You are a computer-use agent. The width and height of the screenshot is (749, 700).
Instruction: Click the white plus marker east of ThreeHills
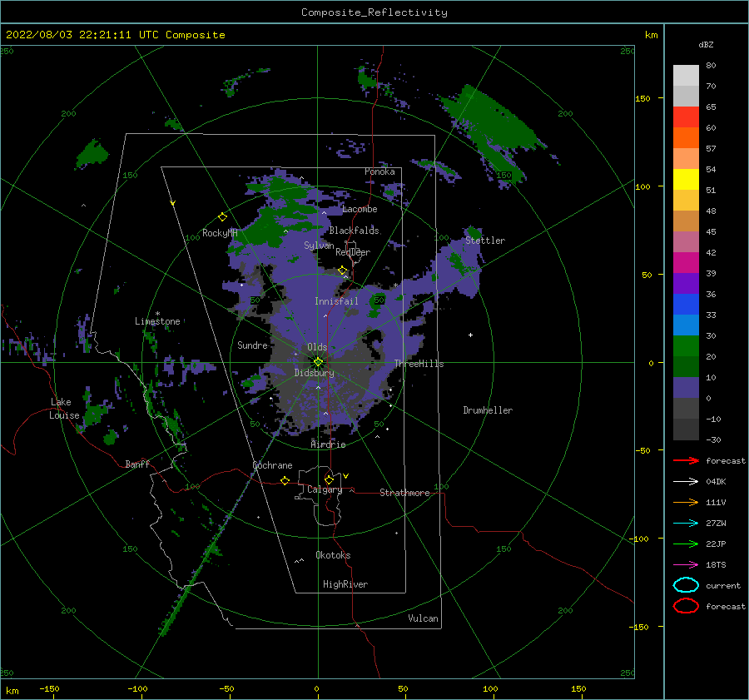click(470, 335)
